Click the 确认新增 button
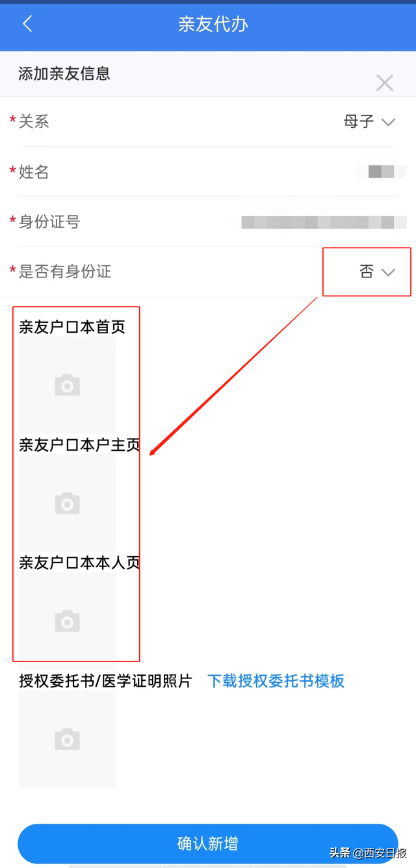 click(208, 843)
